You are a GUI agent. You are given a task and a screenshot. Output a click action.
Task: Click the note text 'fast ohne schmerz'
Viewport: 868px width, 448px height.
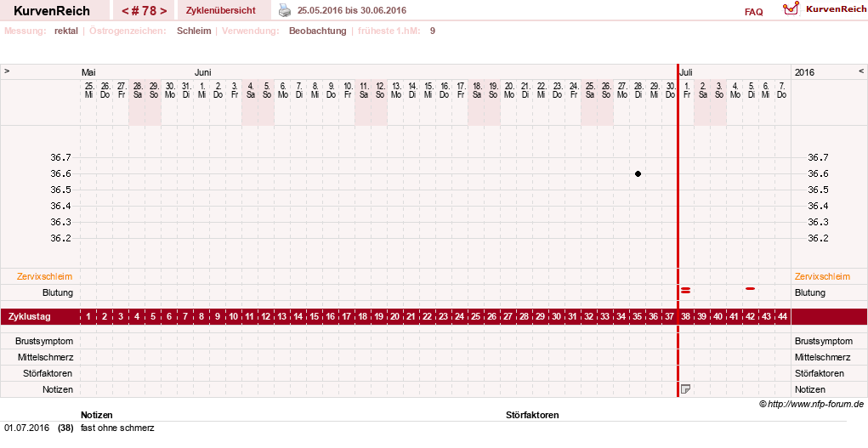117,428
